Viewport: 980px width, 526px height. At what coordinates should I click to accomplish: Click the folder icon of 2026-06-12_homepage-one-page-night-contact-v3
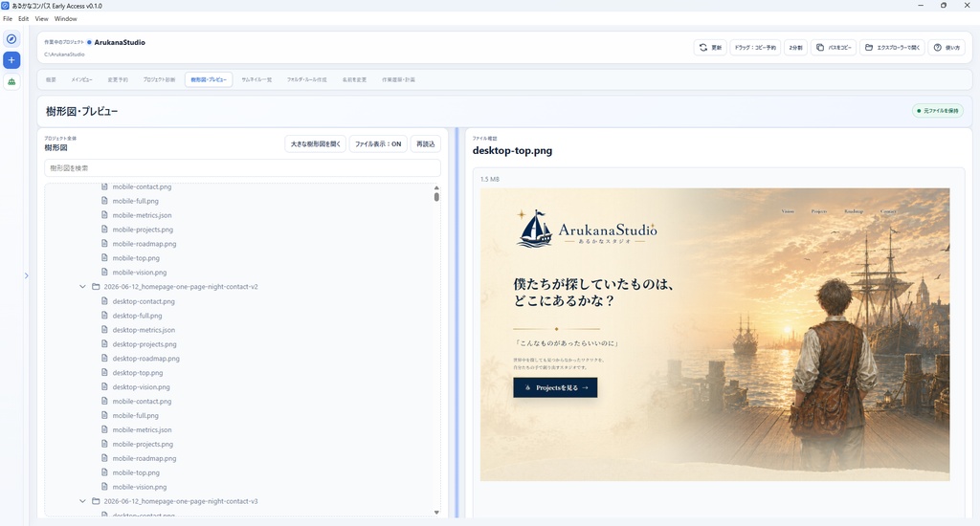96,501
